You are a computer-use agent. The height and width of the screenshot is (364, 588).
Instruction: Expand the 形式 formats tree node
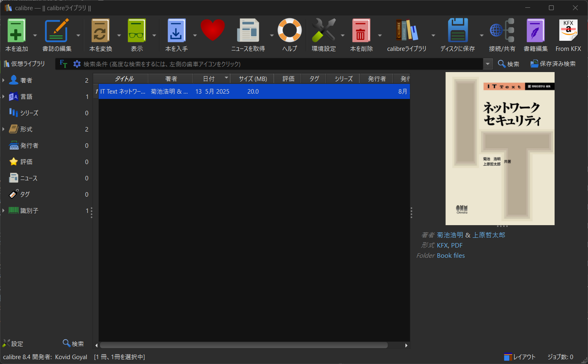point(4,129)
